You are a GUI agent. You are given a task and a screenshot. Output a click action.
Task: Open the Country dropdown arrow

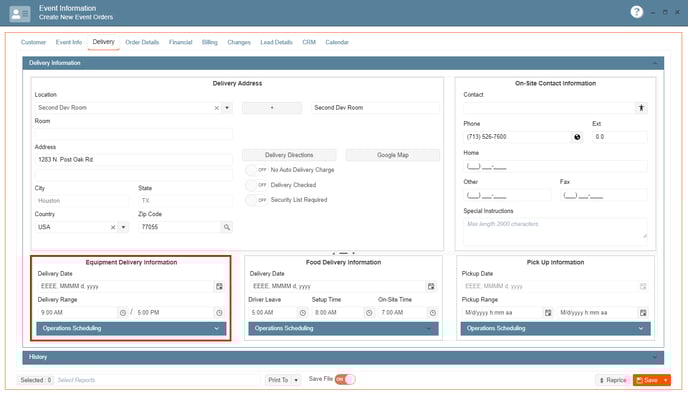(x=123, y=227)
